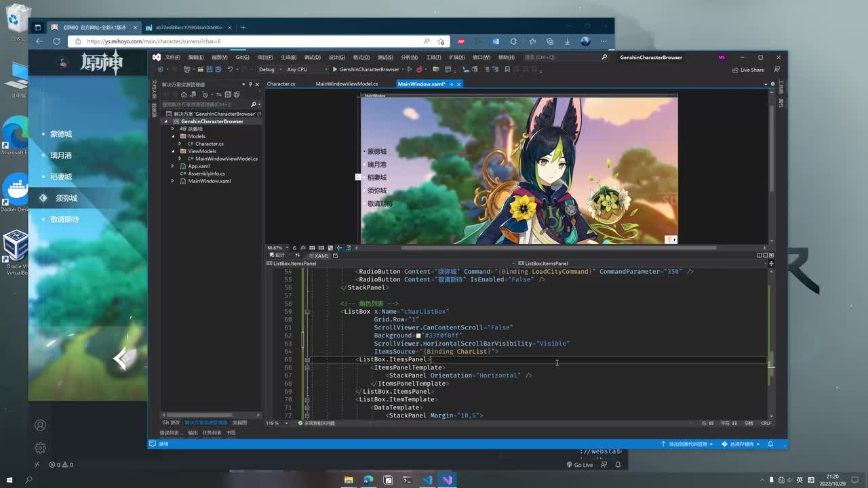The height and width of the screenshot is (488, 868).
Task: Click the settings gear in VS Code sidebar
Action: (40, 448)
